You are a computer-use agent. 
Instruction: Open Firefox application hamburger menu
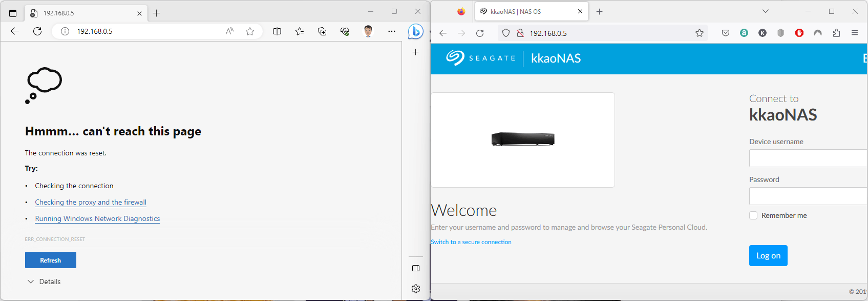[855, 33]
